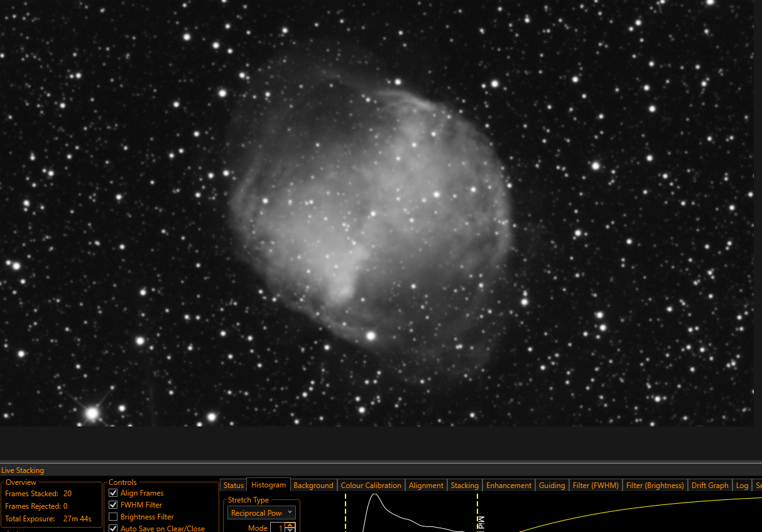Open the Guiding tab

click(x=552, y=486)
